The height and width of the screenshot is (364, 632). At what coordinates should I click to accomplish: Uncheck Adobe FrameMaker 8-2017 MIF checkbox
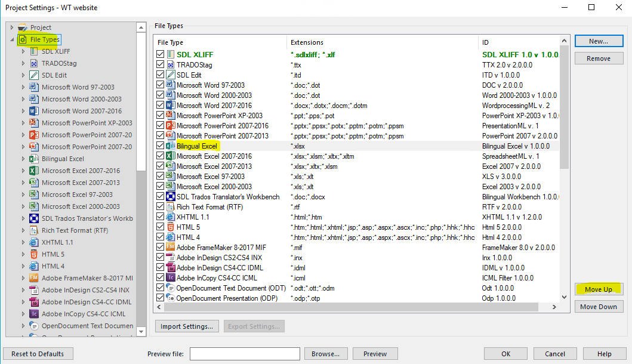[x=161, y=248]
